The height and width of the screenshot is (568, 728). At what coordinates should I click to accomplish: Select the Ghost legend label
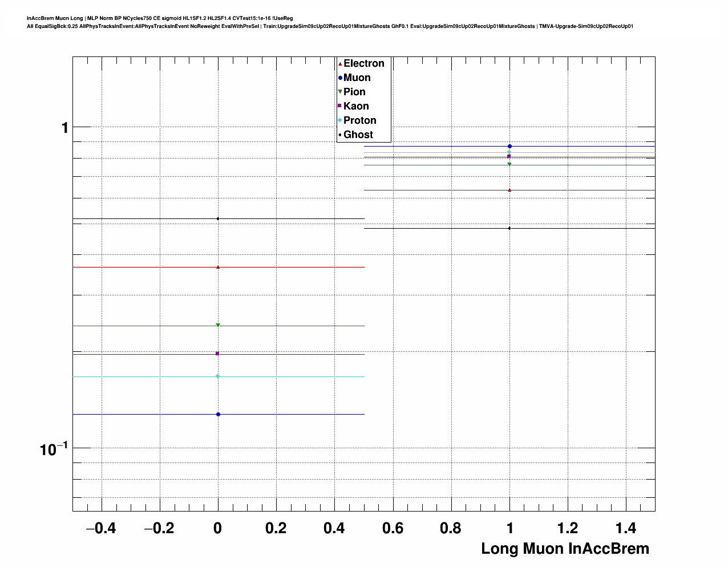[358, 135]
